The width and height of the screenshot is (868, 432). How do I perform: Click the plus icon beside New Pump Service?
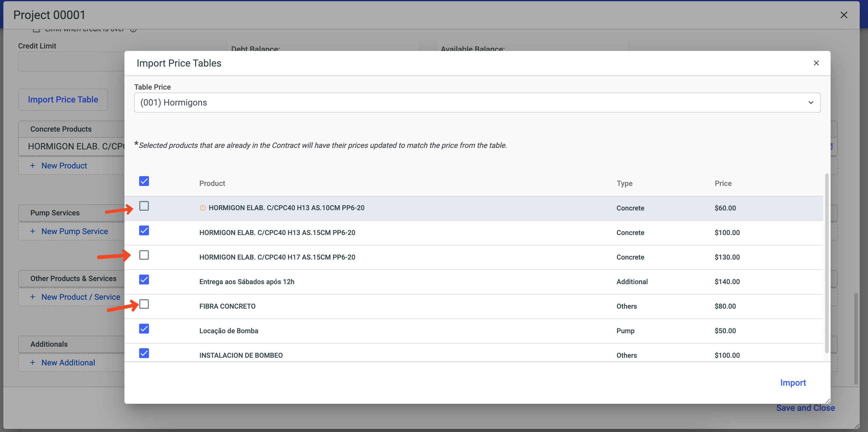tap(32, 231)
